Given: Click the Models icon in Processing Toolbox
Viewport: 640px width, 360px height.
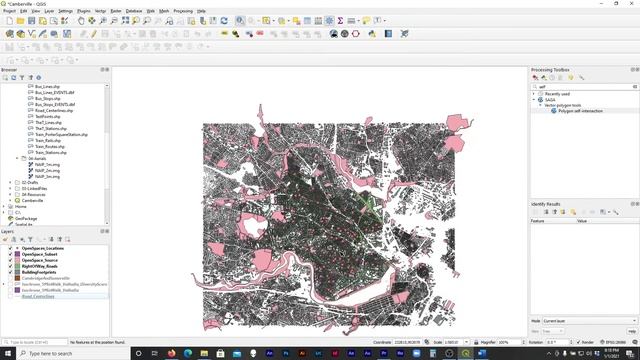Looking at the screenshot, I should (x=535, y=78).
